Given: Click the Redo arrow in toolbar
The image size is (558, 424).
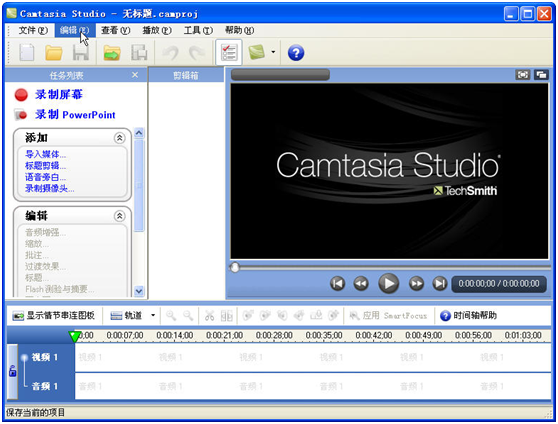Looking at the screenshot, I should [x=197, y=53].
